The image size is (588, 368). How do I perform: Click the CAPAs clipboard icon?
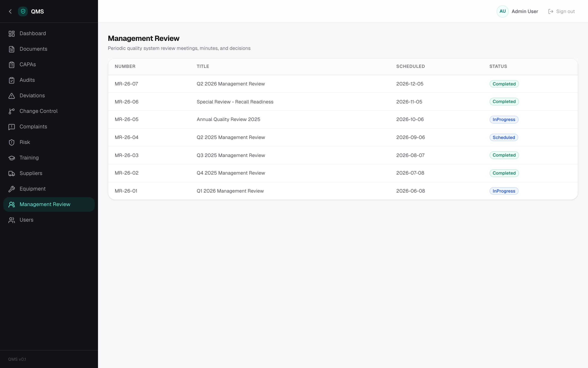pyautogui.click(x=12, y=65)
